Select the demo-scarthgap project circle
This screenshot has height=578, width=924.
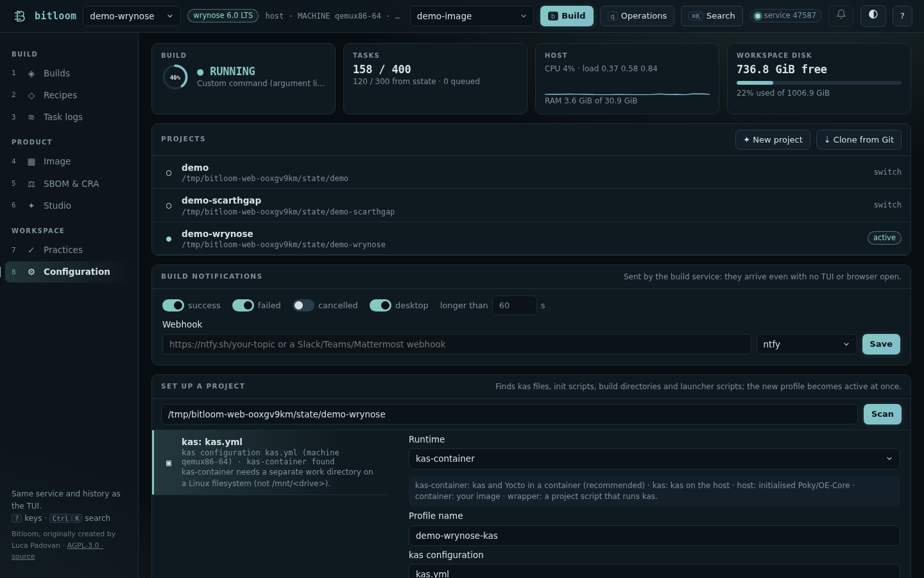pos(169,206)
